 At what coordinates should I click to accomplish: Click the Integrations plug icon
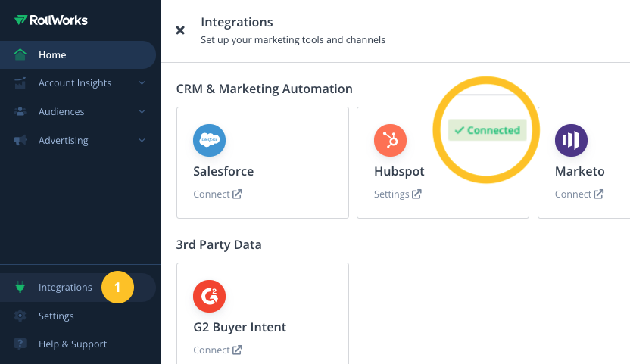click(x=20, y=287)
